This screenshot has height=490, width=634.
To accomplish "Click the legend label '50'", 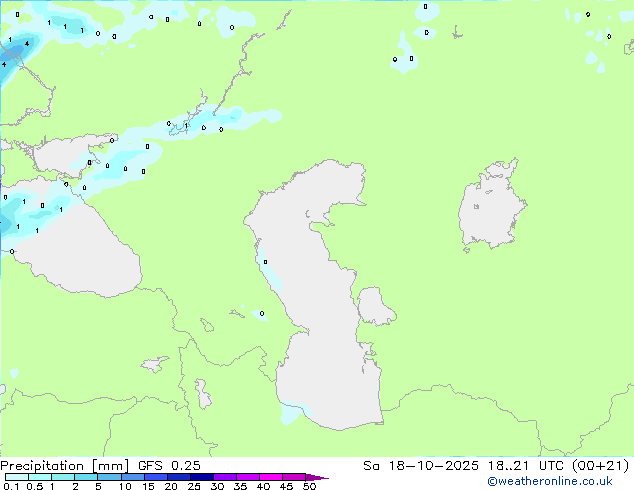I will [309, 486].
